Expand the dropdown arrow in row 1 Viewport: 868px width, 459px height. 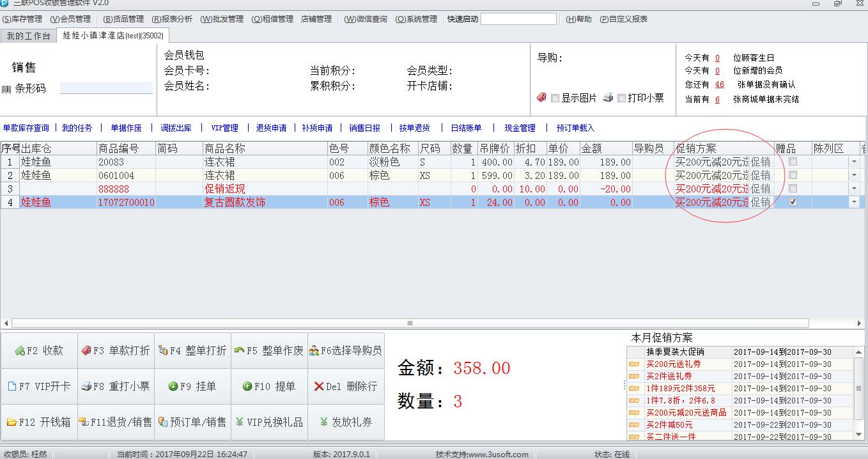(853, 162)
